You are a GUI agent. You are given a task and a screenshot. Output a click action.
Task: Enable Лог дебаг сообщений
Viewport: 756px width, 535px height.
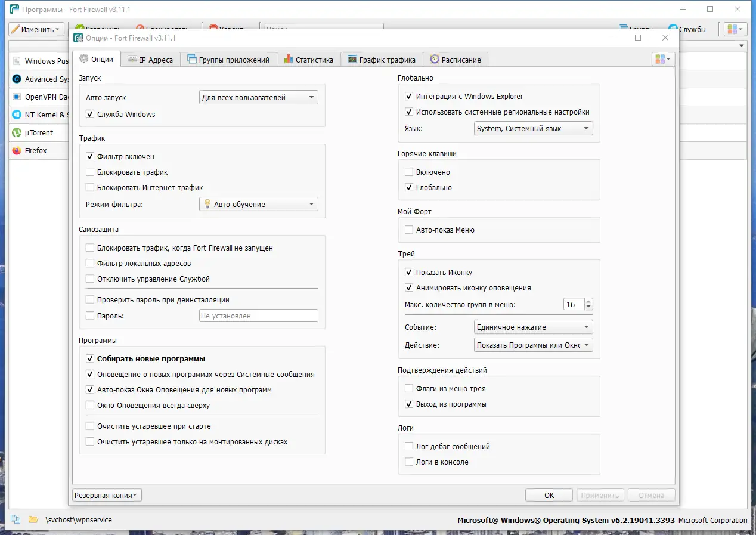click(409, 446)
